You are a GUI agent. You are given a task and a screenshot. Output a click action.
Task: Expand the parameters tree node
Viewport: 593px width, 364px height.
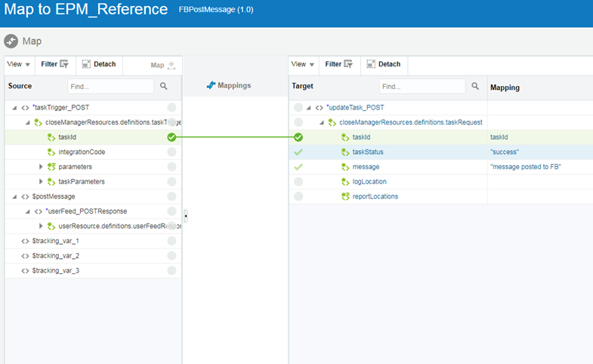[x=41, y=167]
